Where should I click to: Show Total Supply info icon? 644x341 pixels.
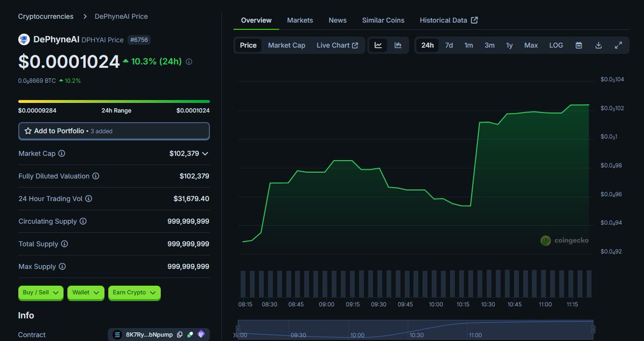pyautogui.click(x=64, y=243)
